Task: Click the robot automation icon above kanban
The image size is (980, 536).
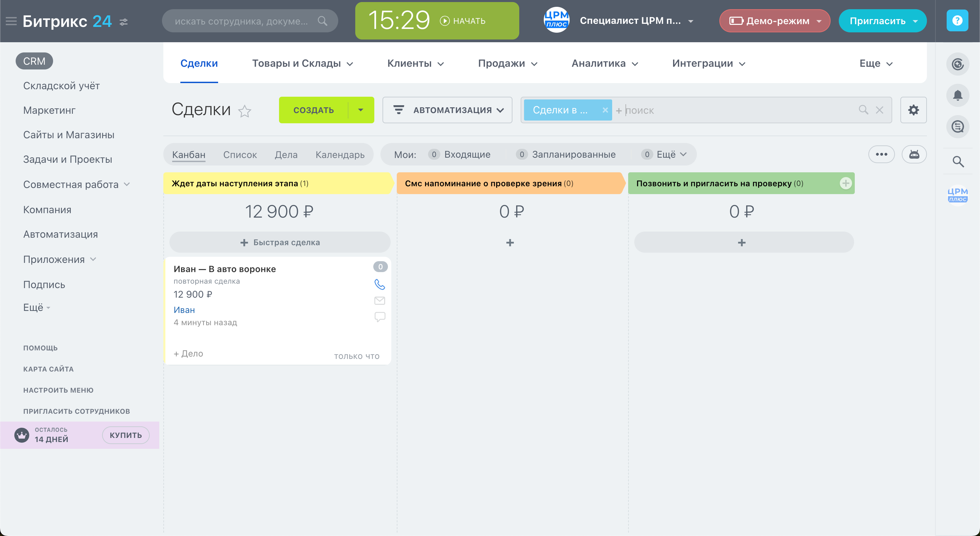Action: coord(914,154)
